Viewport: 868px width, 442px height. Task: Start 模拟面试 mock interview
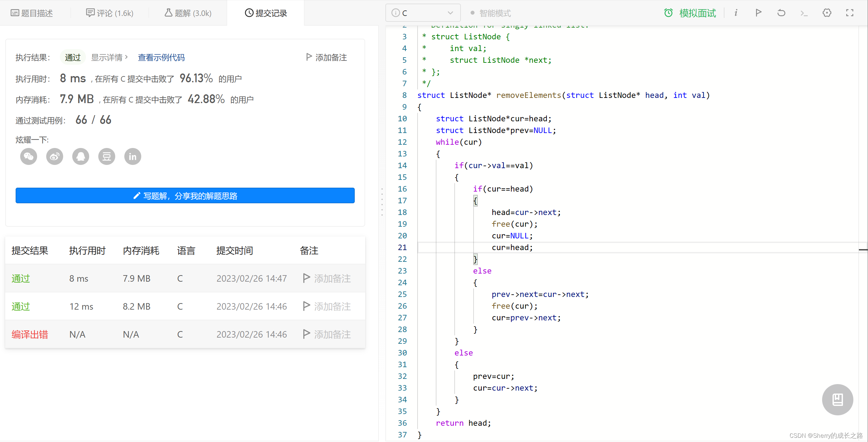[690, 13]
